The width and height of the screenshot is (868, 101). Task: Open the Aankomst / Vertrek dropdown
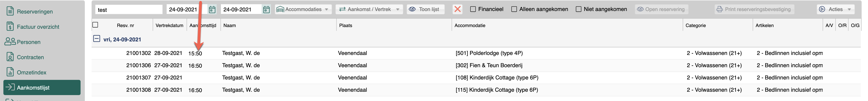(369, 9)
